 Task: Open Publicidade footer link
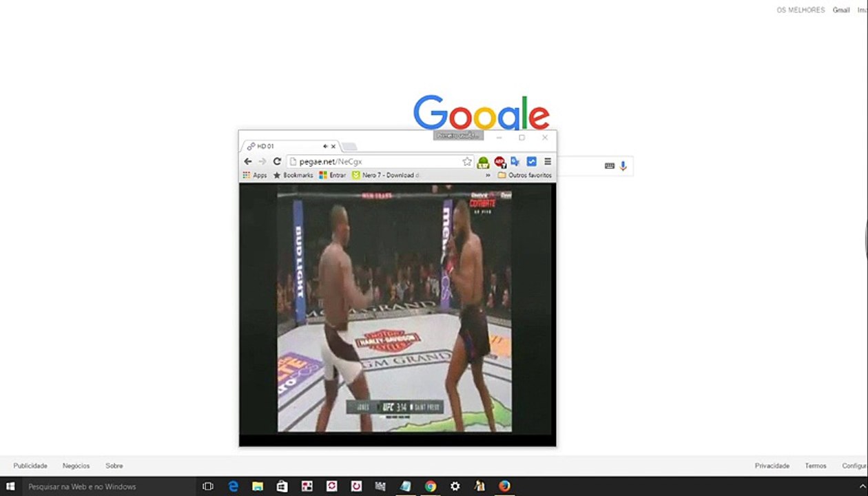pyautogui.click(x=30, y=466)
